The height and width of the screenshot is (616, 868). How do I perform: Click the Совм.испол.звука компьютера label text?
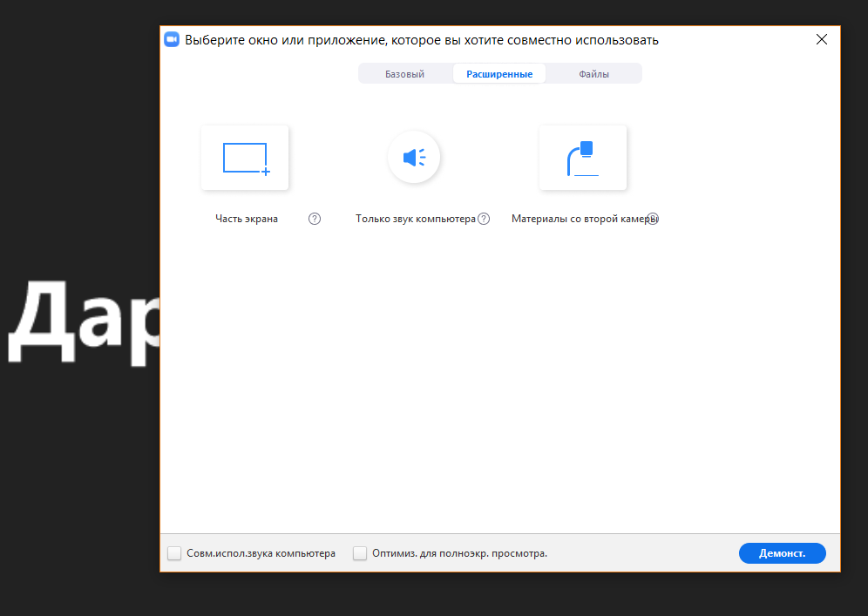[x=261, y=553]
